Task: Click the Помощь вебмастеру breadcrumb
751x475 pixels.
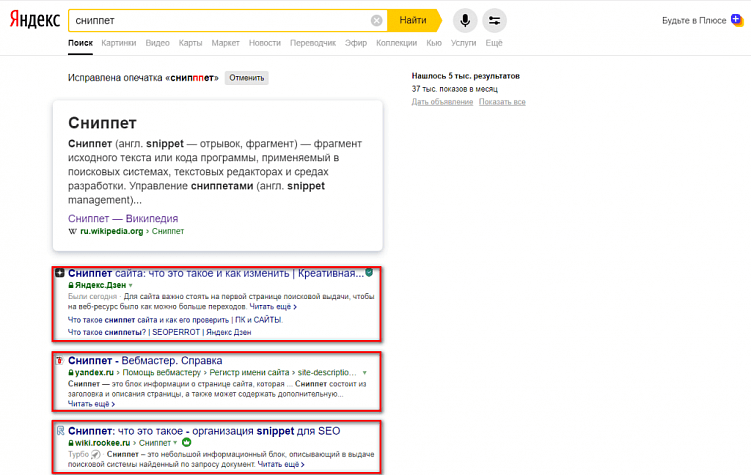Action: [162, 373]
